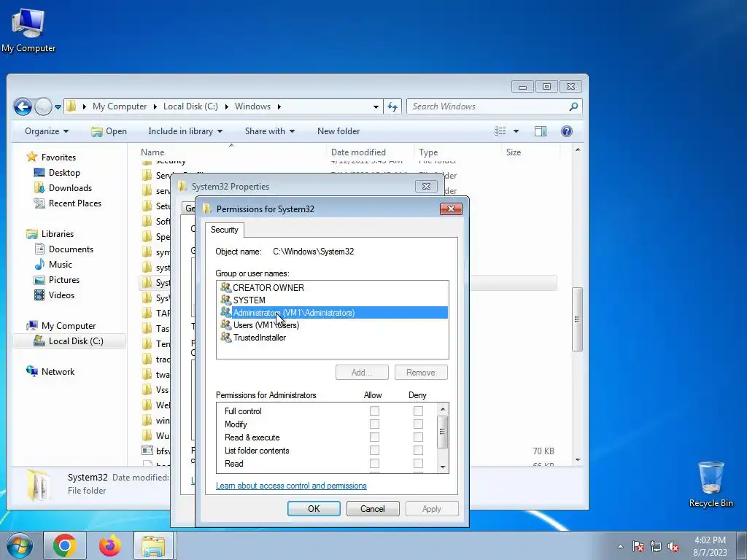Check Deny for Modify
The image size is (747, 560).
tap(418, 424)
